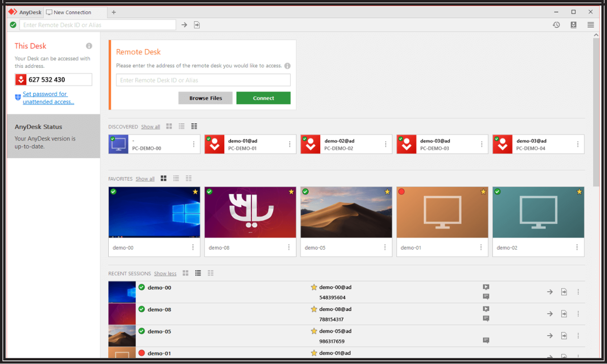Click the file transfer icon beside address bar
Screen dimensions: 607x364
click(x=197, y=25)
